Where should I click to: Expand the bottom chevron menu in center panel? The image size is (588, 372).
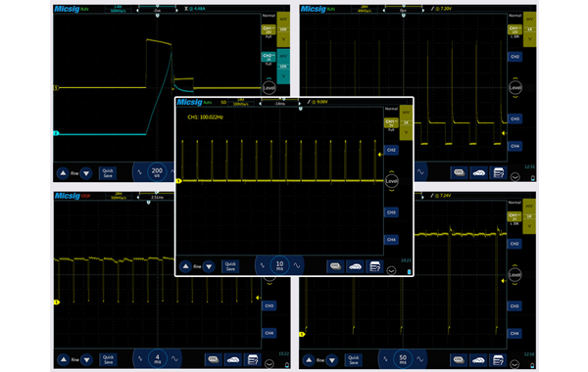coord(391,270)
